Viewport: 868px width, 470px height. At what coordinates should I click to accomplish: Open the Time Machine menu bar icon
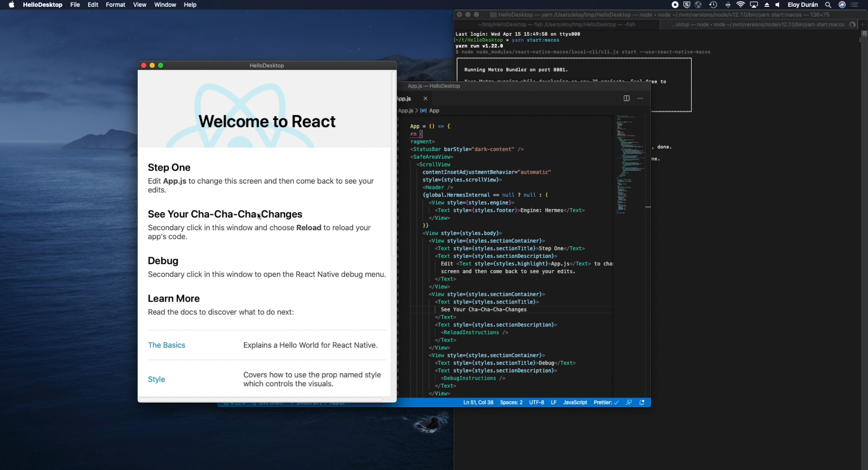coord(713,5)
